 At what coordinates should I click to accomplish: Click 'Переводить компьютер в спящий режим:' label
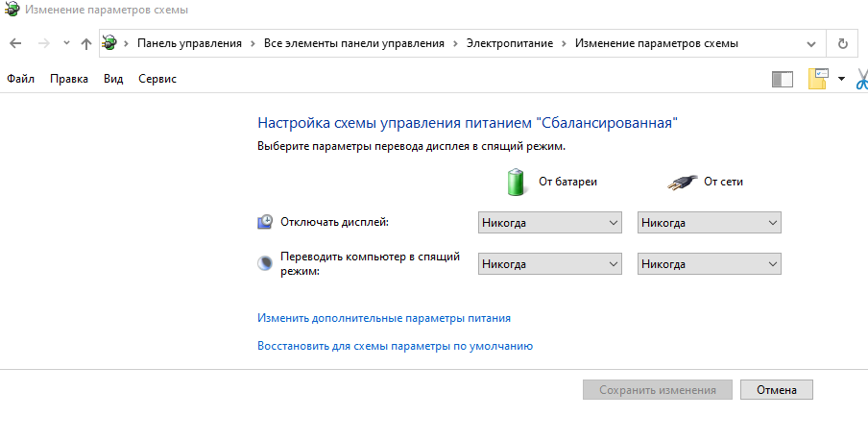[371, 263]
